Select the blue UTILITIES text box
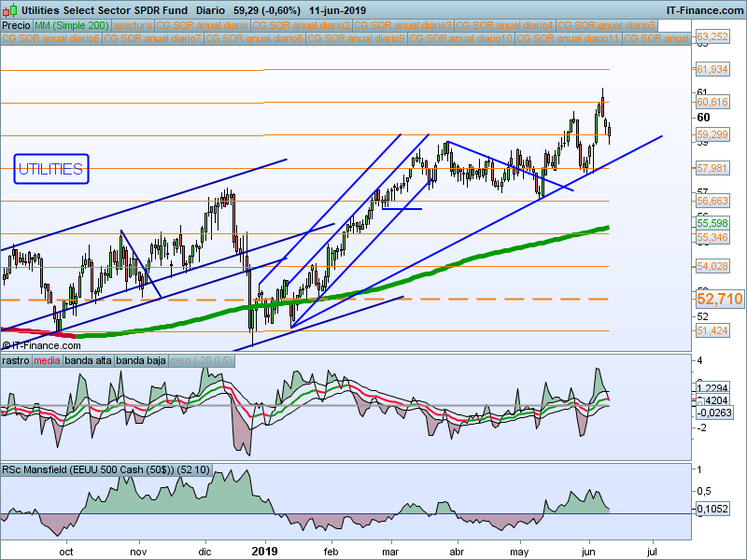This screenshot has width=747, height=560. point(51,169)
